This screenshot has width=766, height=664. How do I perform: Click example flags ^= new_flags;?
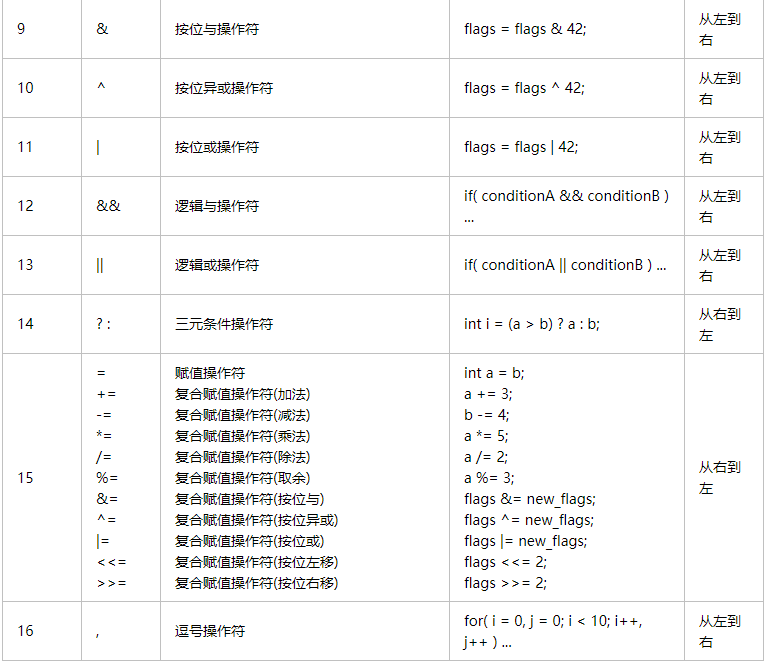(x=529, y=520)
